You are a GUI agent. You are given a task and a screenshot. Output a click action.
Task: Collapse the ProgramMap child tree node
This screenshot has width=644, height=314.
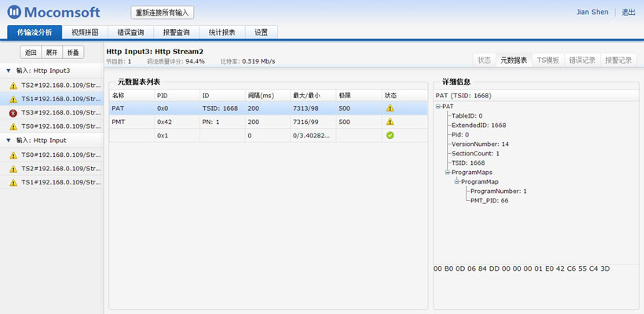pyautogui.click(x=457, y=182)
